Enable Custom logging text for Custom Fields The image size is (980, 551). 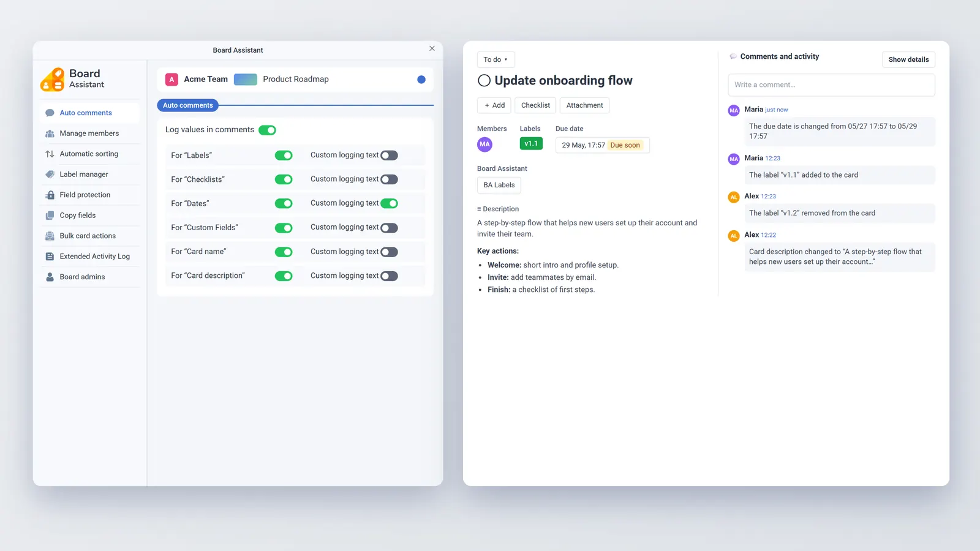390,228
